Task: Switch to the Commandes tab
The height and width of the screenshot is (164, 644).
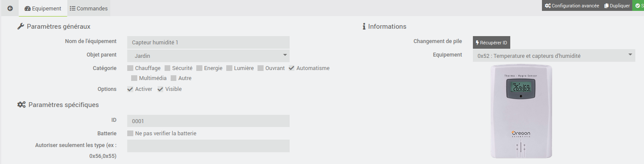Action: click(89, 8)
